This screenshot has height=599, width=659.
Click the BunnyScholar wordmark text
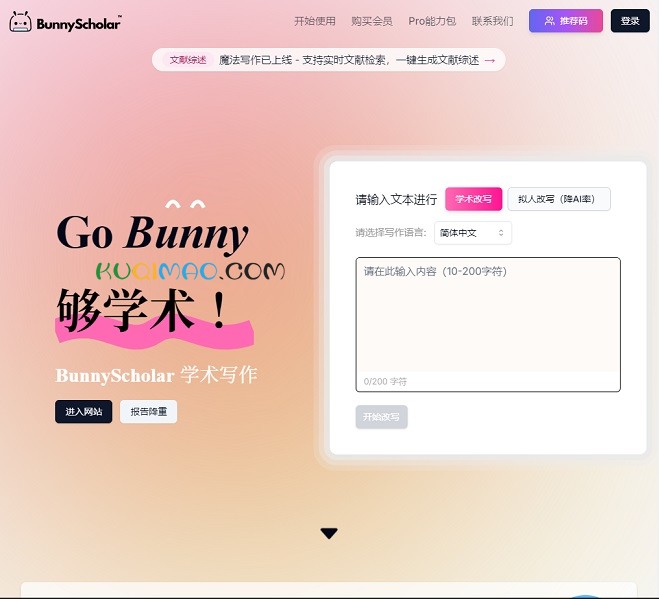click(x=79, y=24)
